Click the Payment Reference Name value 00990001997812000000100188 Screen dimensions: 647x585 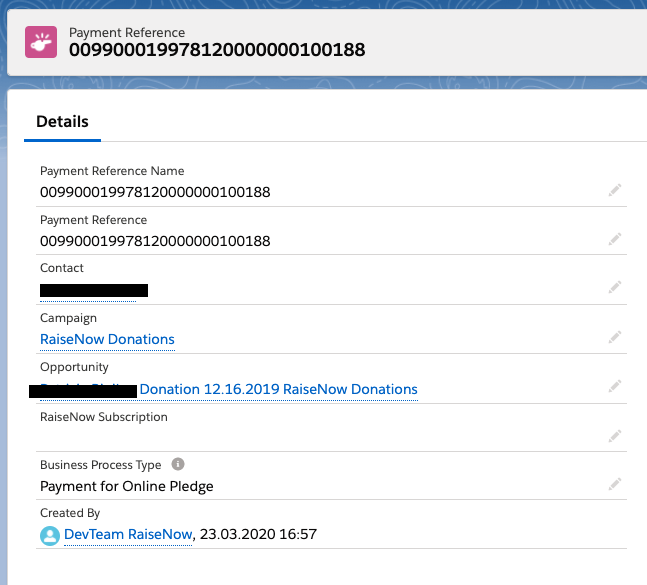[x=155, y=192]
